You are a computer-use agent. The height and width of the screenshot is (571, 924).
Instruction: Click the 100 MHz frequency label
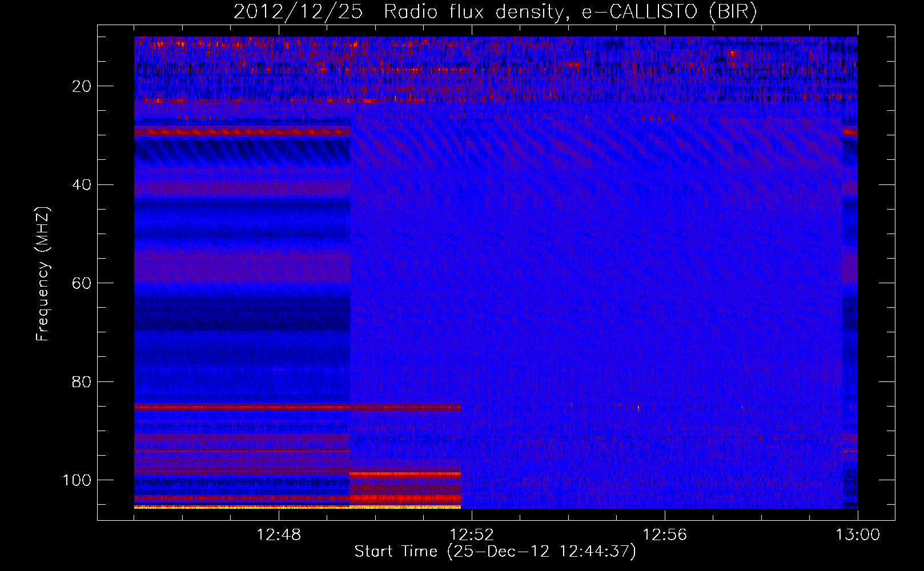pos(77,480)
